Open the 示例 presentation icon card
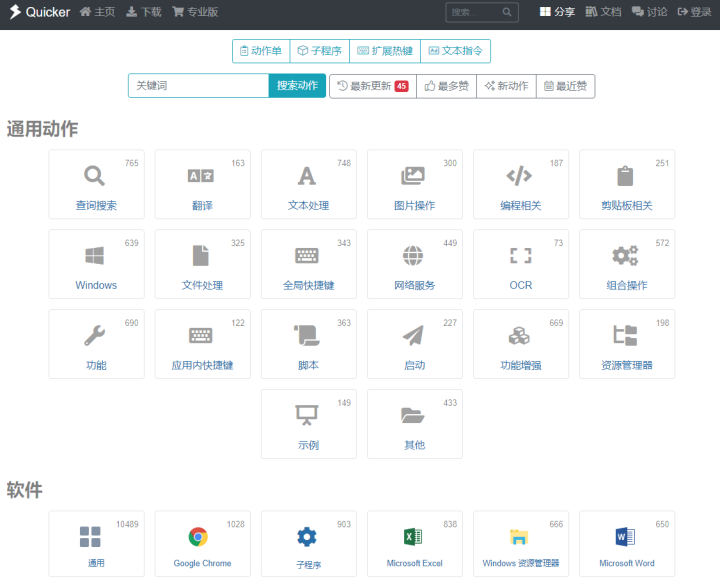 click(x=309, y=424)
